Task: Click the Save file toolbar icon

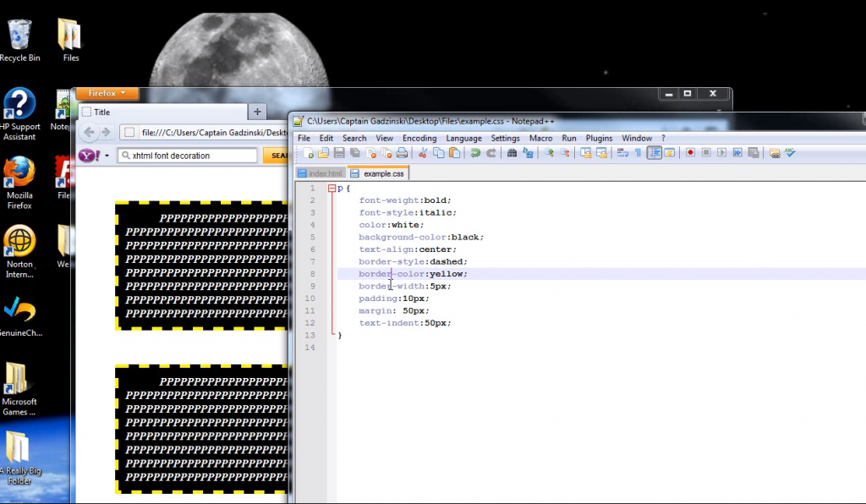Action: coord(338,153)
